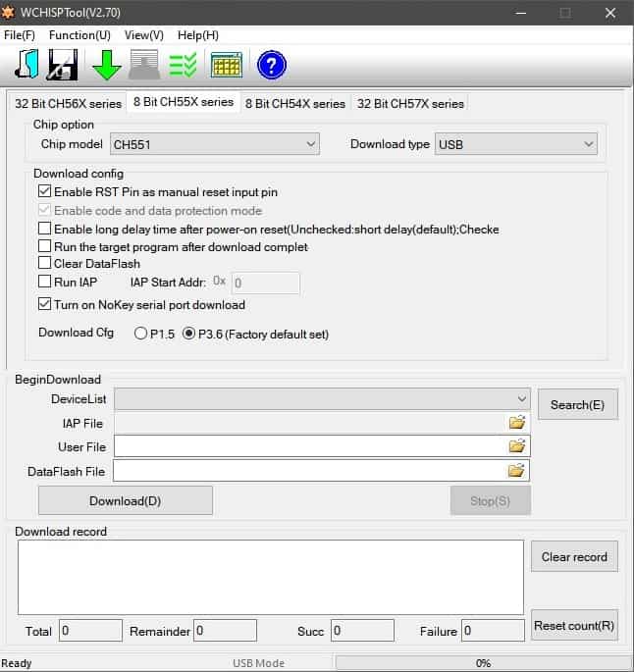This screenshot has width=634, height=672.
Task: Click the Failure count field
Action: coord(493,631)
